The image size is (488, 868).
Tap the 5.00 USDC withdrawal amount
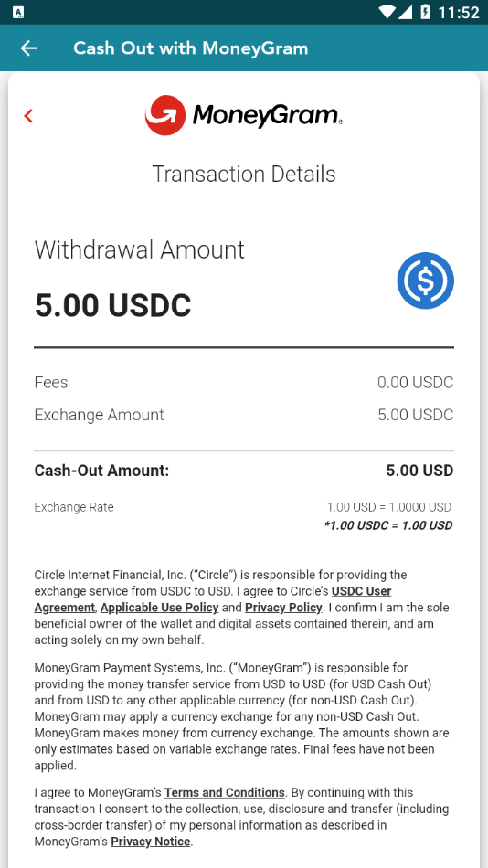pyautogui.click(x=113, y=305)
